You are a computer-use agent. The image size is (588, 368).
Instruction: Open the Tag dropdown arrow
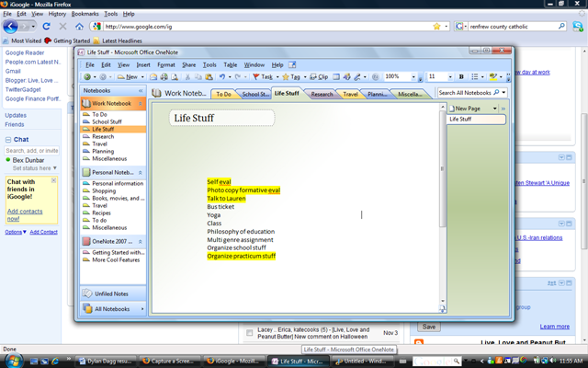(305, 76)
